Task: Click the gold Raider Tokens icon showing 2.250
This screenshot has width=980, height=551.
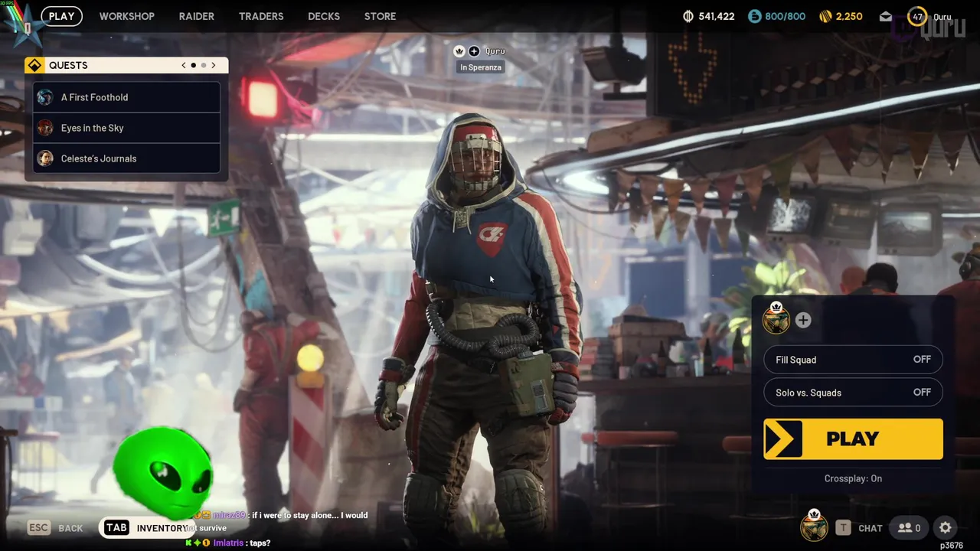Action: coord(825,16)
